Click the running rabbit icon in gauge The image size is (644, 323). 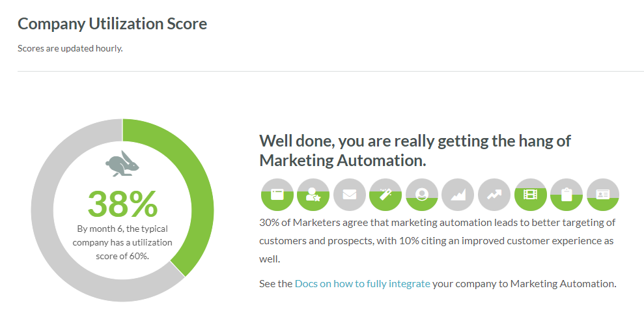[122, 164]
